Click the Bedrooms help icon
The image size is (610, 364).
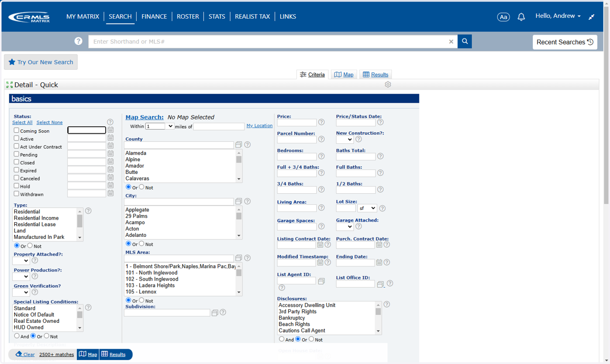321,156
